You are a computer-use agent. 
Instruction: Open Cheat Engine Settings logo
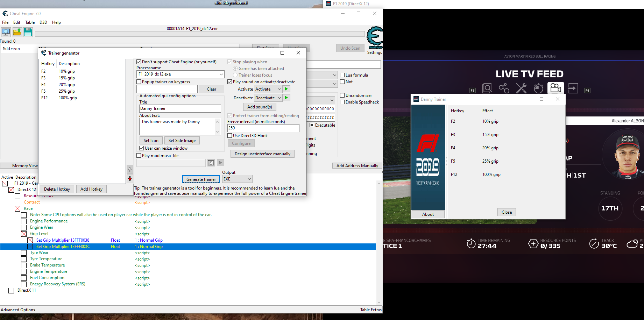(374, 38)
